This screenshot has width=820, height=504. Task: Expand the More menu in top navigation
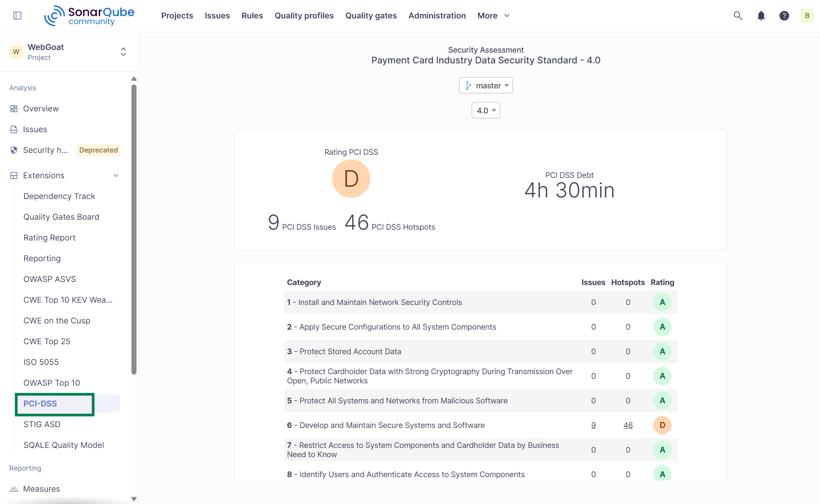(x=493, y=16)
